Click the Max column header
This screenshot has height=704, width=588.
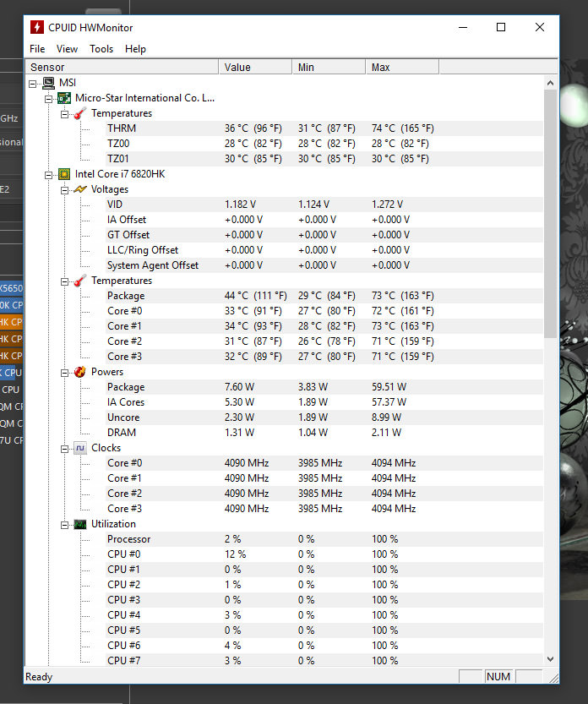(403, 68)
